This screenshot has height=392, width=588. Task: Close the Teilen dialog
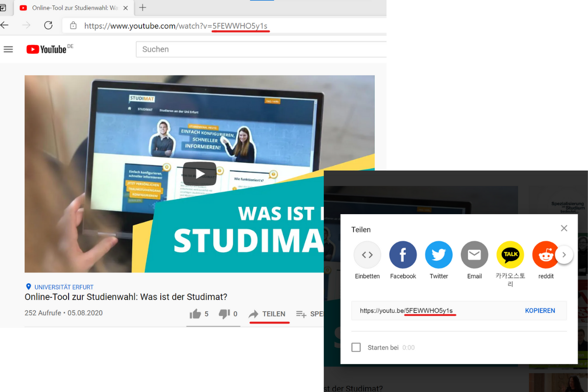564,228
